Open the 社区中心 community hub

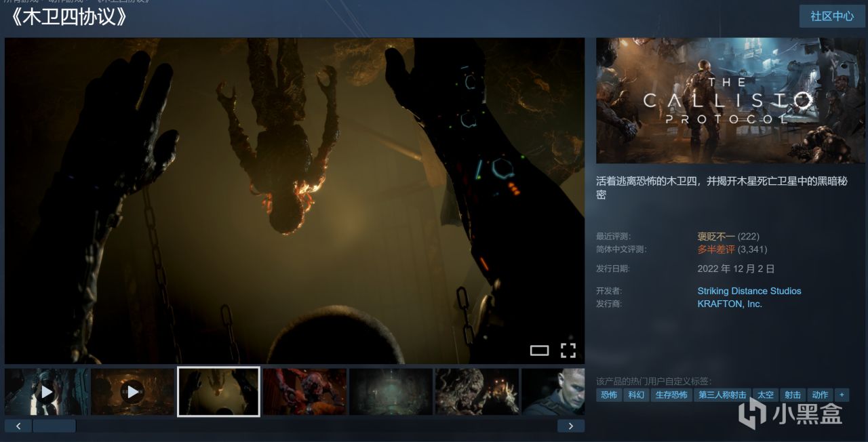coord(832,16)
